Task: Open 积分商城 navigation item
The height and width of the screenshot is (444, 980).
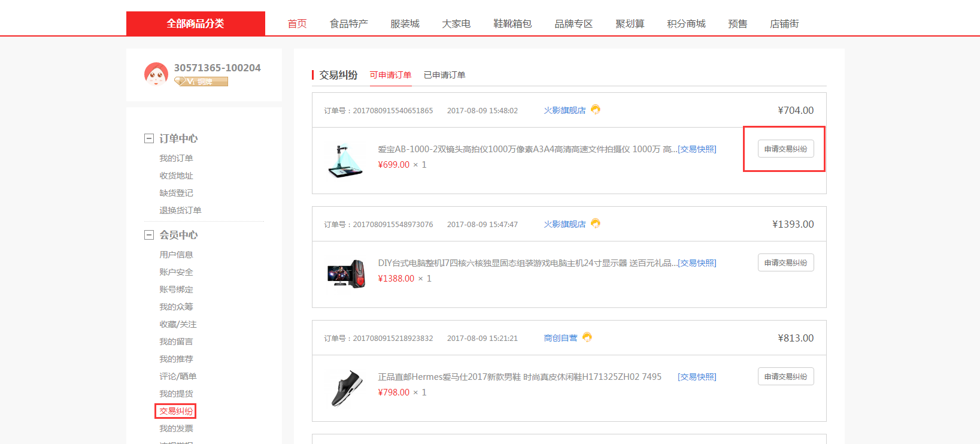Action: click(x=686, y=24)
